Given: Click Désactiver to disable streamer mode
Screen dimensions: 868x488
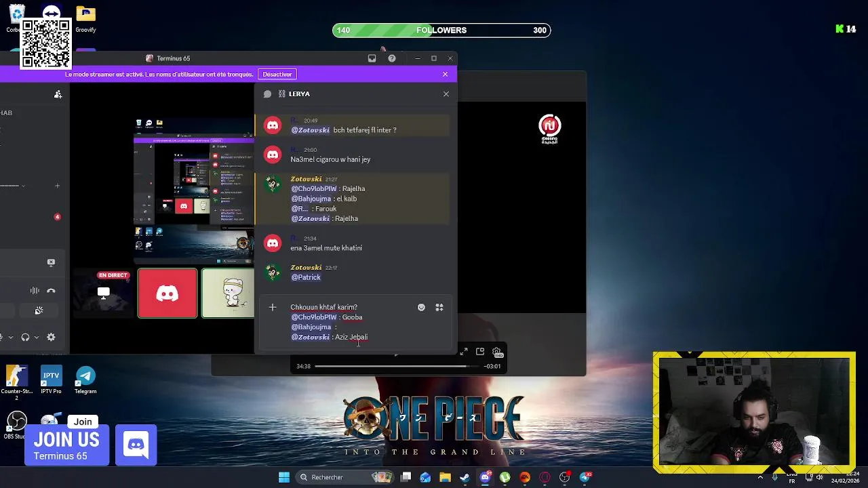Looking at the screenshot, I should pos(277,75).
